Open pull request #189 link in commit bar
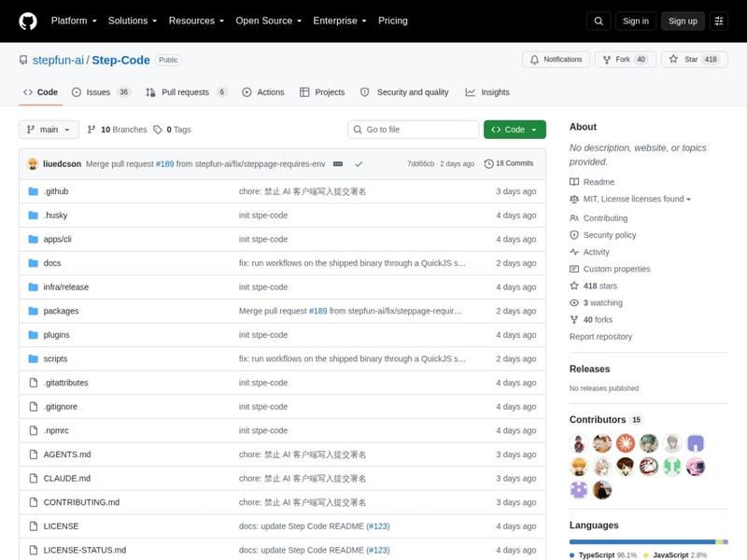Screen dimensions: 747x560 (x=165, y=164)
